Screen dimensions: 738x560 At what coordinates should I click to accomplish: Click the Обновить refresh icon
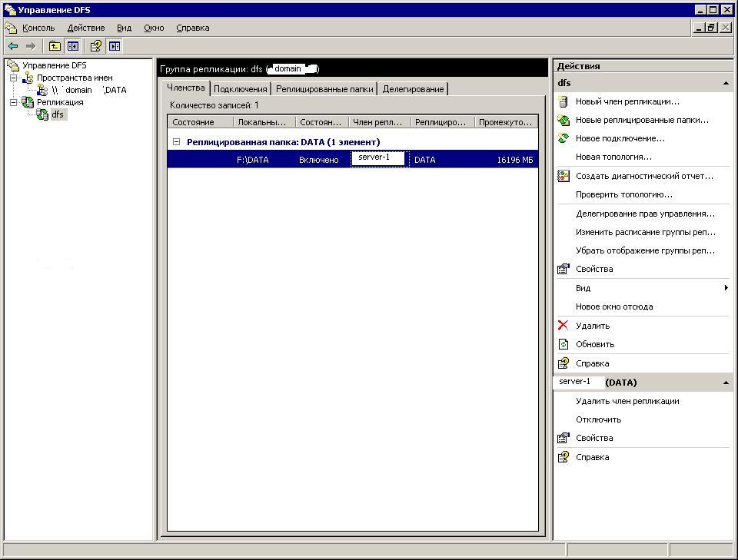[563, 344]
